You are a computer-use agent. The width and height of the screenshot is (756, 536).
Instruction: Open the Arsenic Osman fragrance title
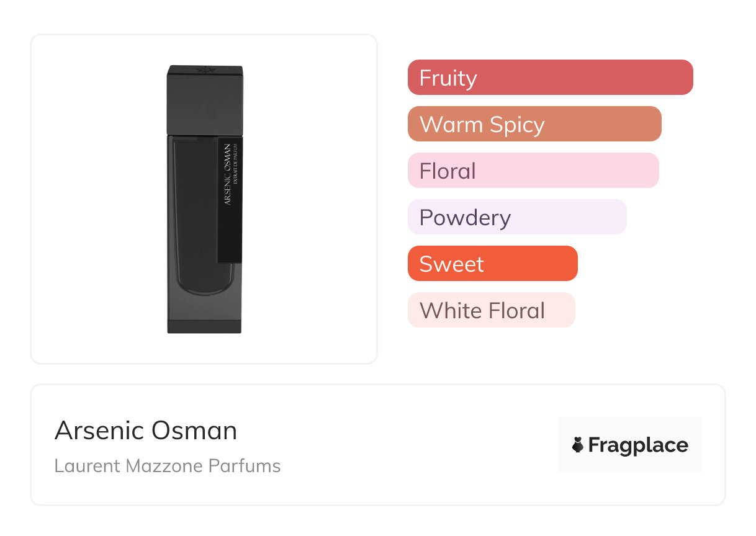146,431
